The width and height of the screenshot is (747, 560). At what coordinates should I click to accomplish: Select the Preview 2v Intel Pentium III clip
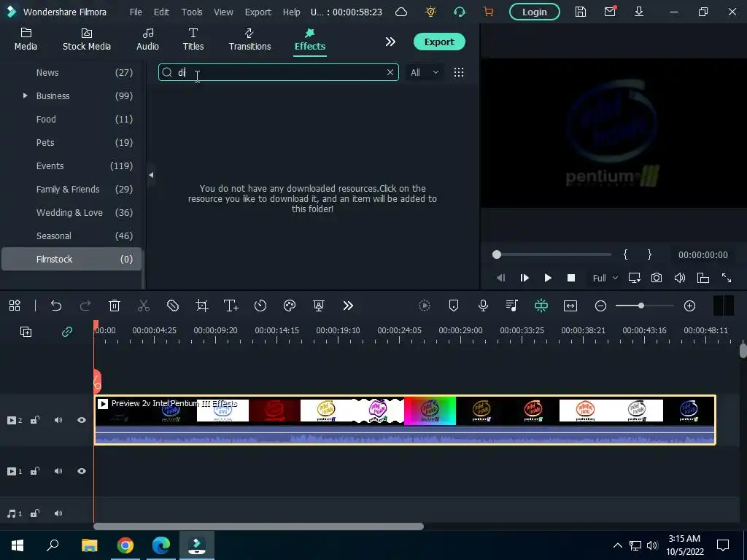point(405,420)
